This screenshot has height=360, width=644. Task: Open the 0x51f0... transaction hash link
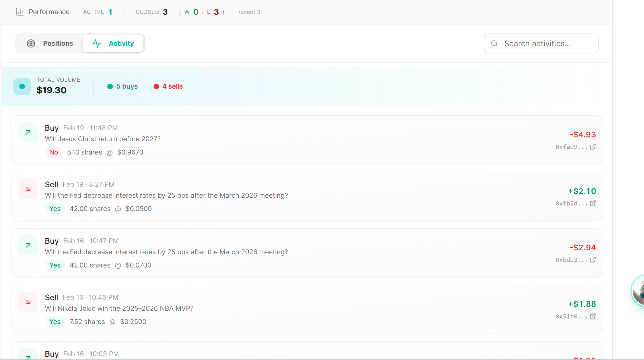tap(571, 316)
